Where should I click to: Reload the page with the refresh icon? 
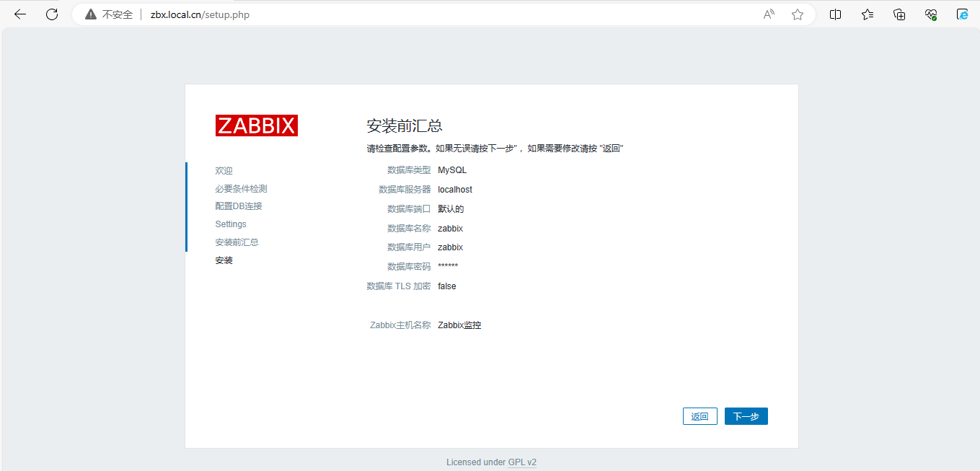point(52,14)
